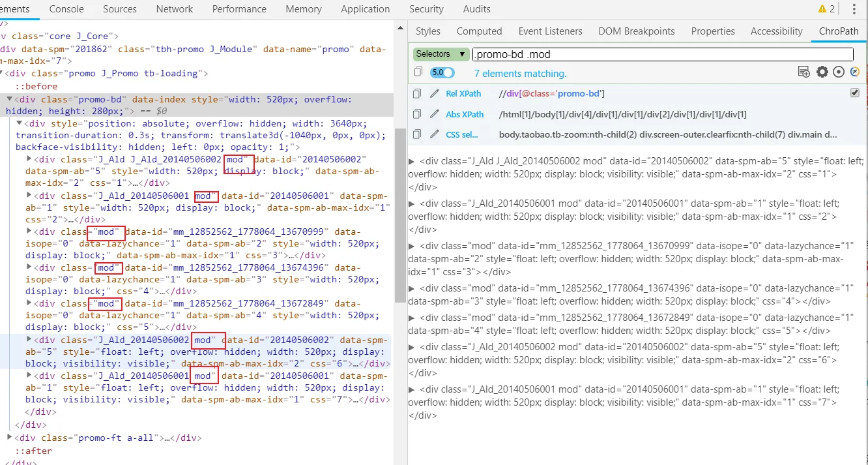Viewport: 868px width, 465px height.
Task: Focus the .promo-bd .mod selector field
Action: click(662, 55)
